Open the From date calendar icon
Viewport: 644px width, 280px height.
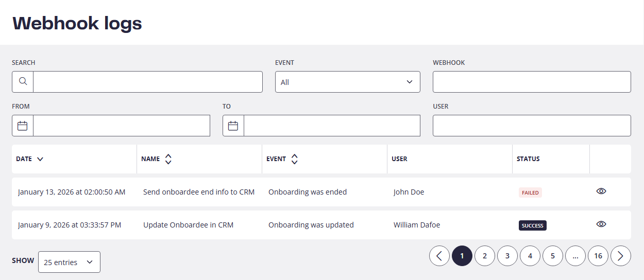point(23,126)
